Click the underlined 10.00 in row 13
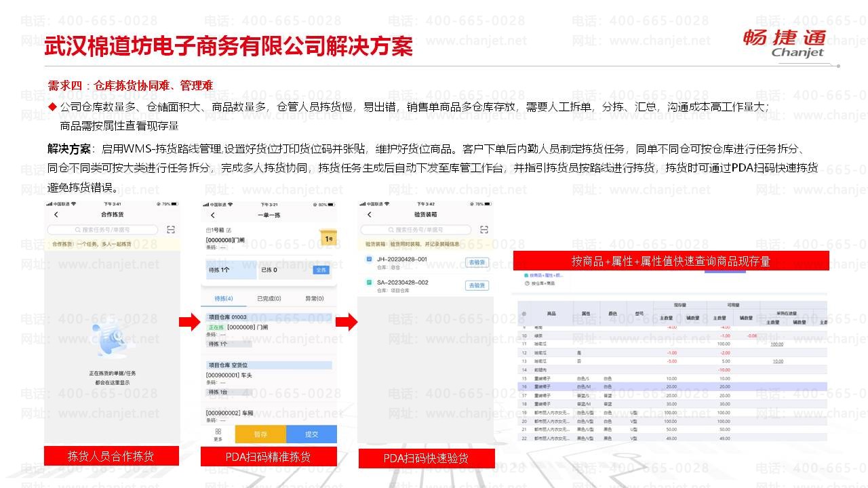The width and height of the screenshot is (868, 488). click(779, 361)
